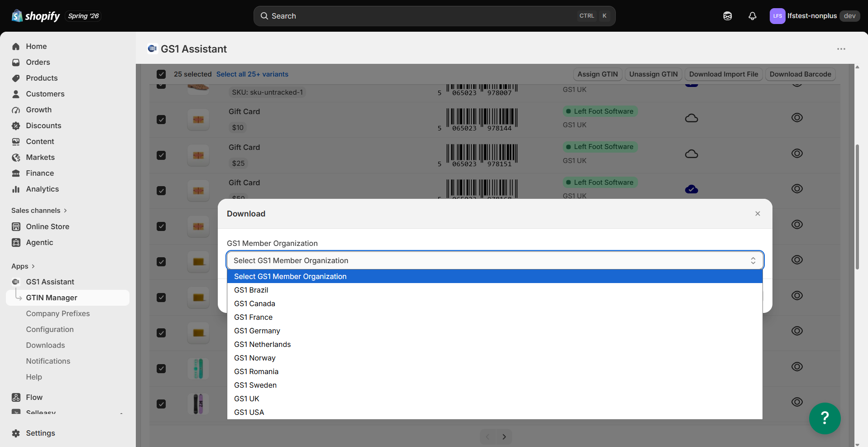Open Settings at the sidebar bottom

click(x=40, y=433)
